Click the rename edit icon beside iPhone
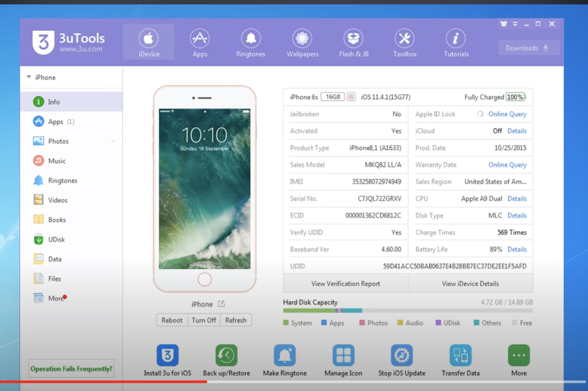Image resolution: width=588 pixels, height=391 pixels. 222,304
